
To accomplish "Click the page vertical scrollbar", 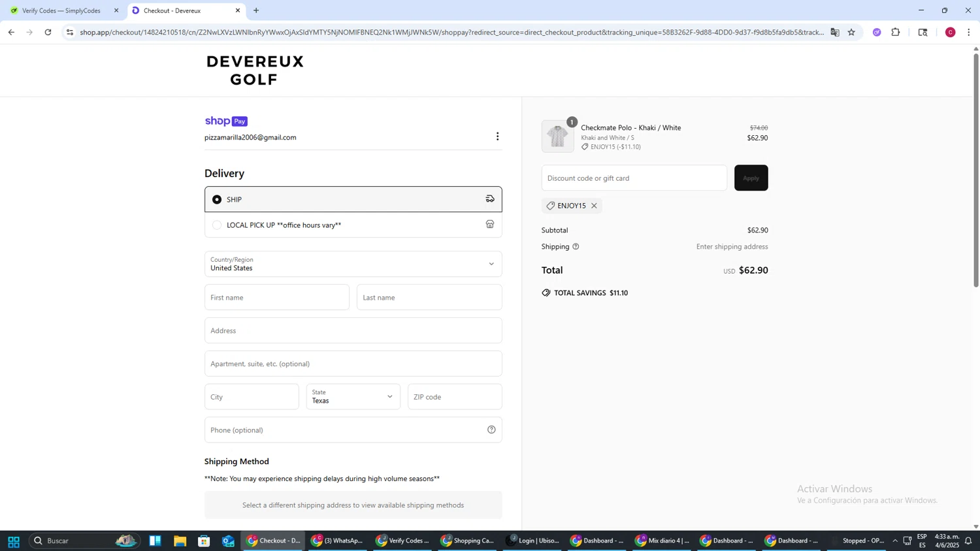I will (976, 170).
